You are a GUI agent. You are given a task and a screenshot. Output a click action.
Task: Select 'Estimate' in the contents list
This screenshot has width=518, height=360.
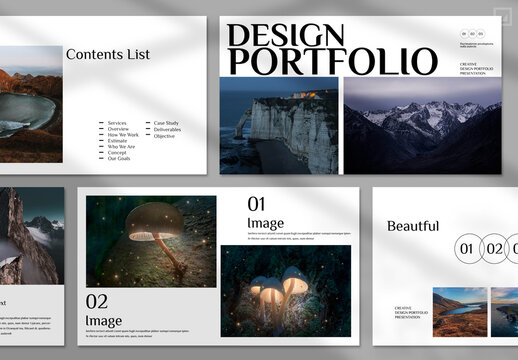[x=117, y=141]
